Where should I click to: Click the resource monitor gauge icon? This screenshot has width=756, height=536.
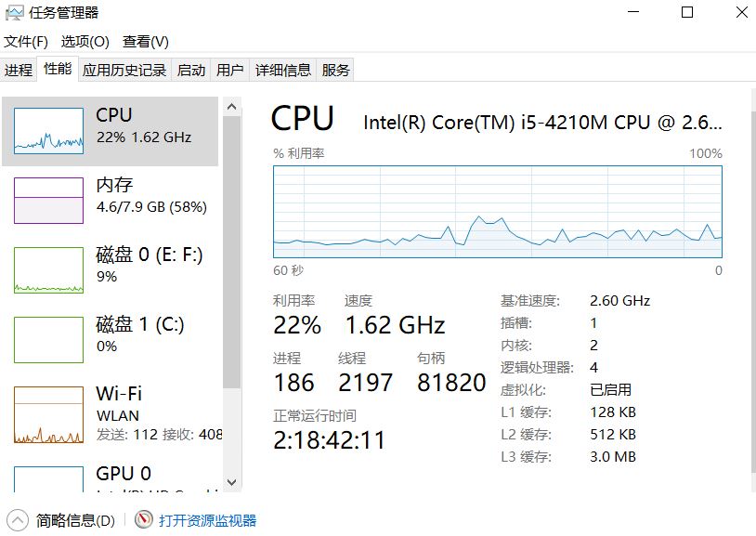143,519
